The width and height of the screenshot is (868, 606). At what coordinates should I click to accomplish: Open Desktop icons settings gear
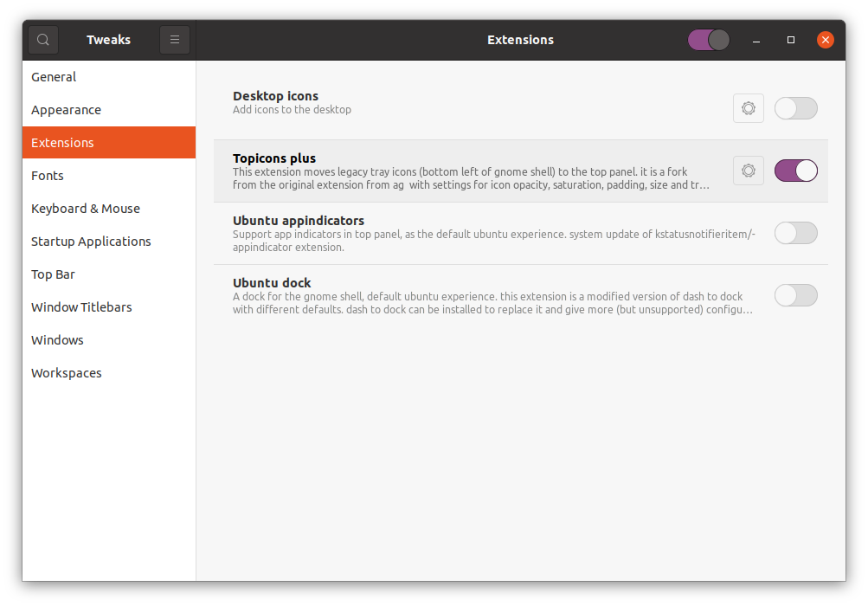click(749, 108)
